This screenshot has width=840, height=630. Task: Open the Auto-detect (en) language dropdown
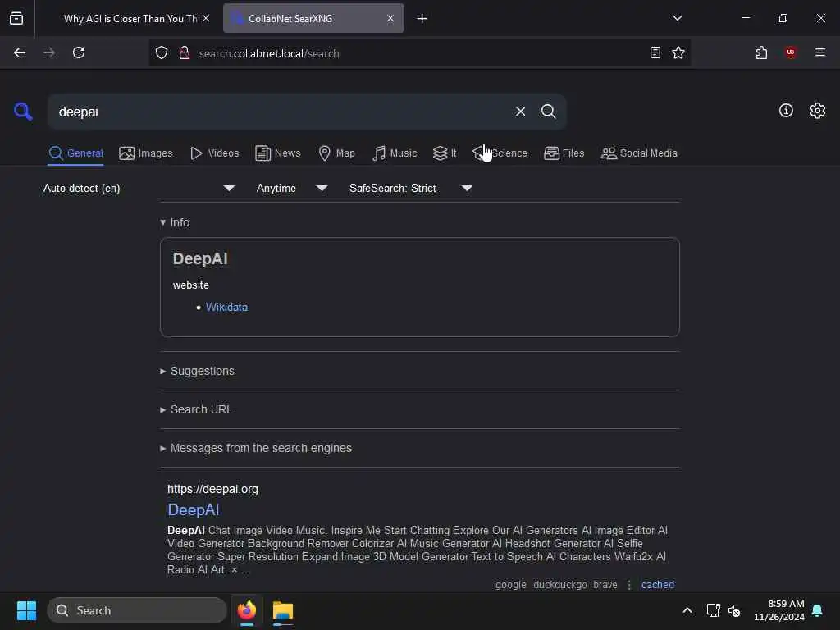click(139, 188)
